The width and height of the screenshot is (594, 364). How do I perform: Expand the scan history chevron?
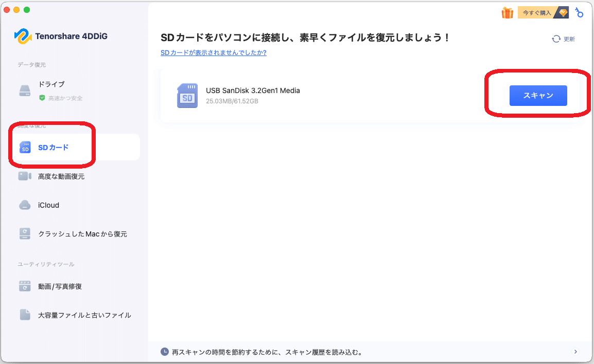click(x=576, y=352)
